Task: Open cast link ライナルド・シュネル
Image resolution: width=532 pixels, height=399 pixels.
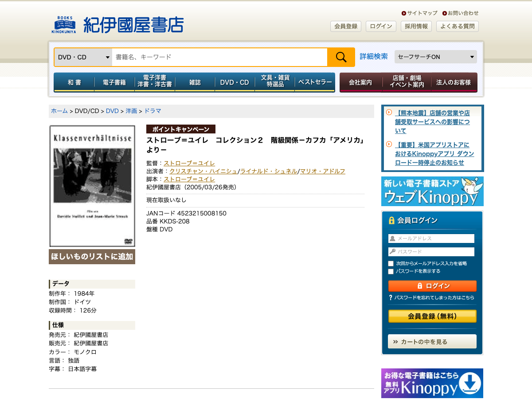Action: [x=269, y=171]
